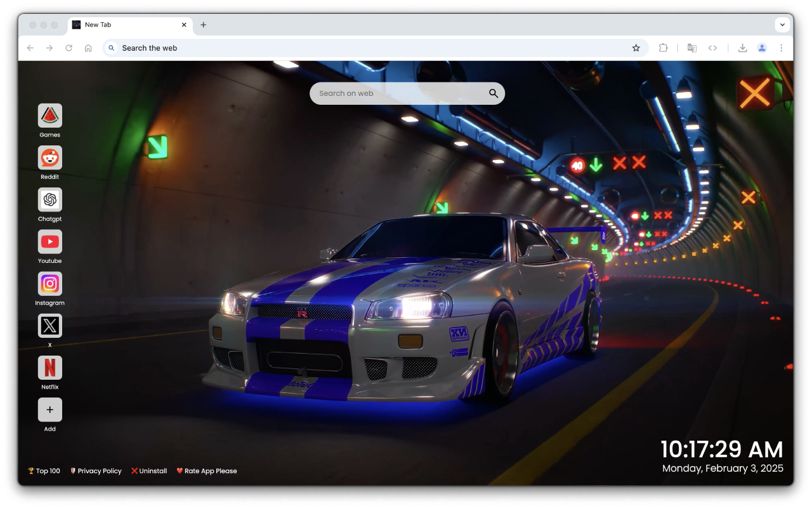
Task: Open the 'Privacy Policy' link
Action: [96, 471]
